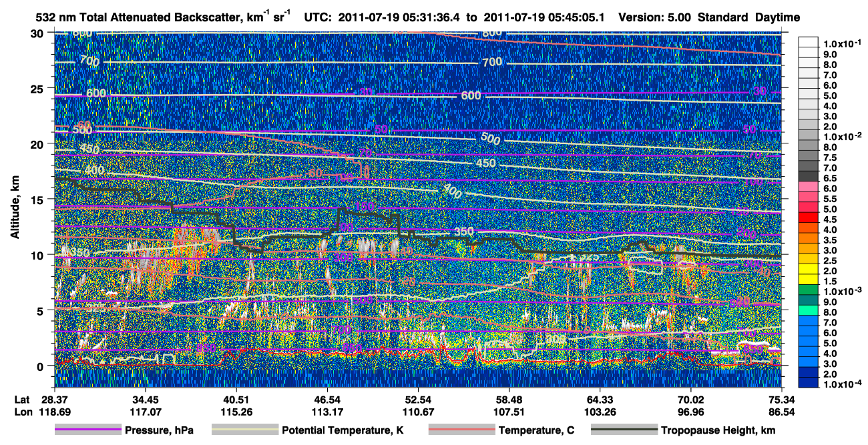
Task: Click colorbar label 6.5
Action: [x=831, y=177]
